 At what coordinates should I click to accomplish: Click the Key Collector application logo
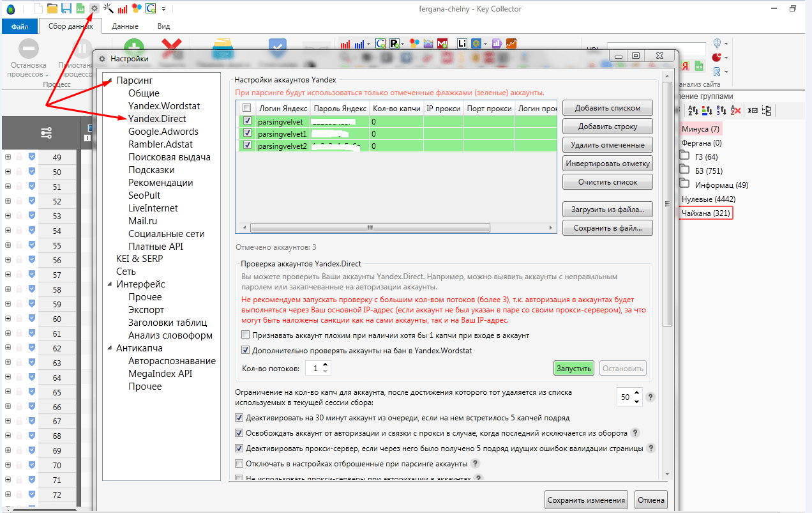11,9
